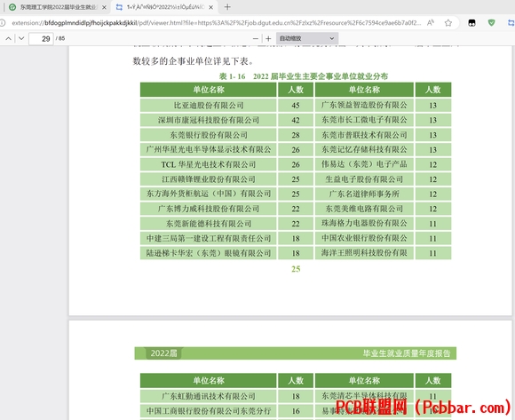This screenshot has width=515, height=420.
Task: Select the 东莞美维电路有限公司 cell
Action: (x=364, y=209)
